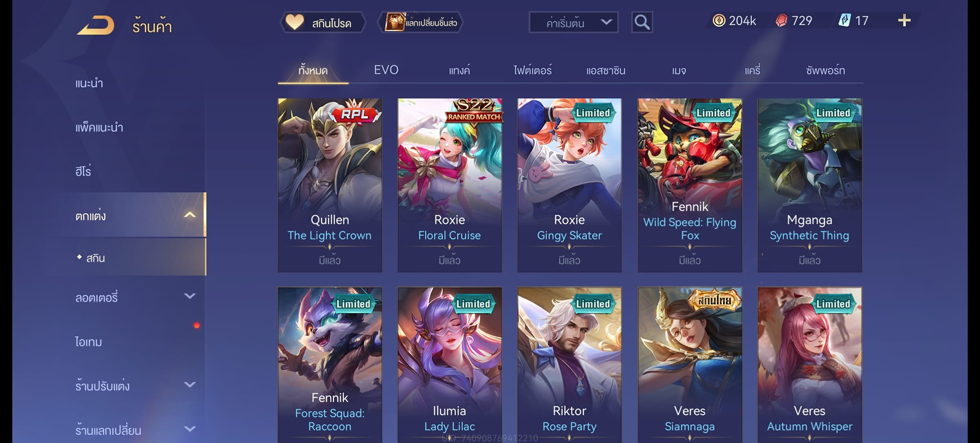Switch to the แอสซาซิน tab

coord(606,70)
